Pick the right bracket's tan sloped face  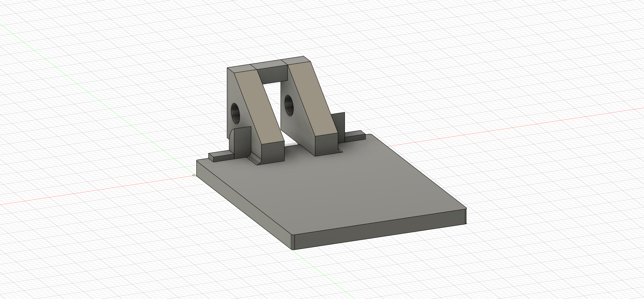coord(313,99)
